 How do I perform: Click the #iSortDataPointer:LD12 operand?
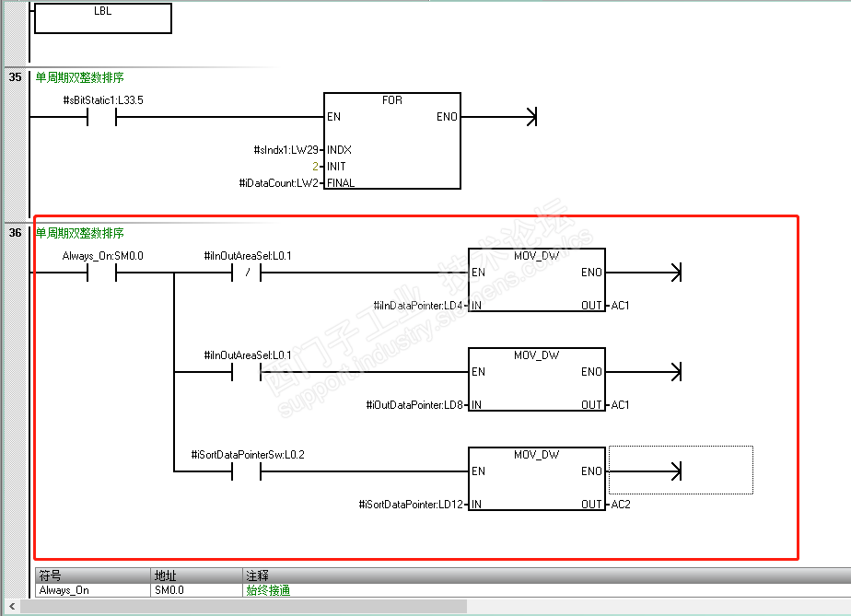(411, 505)
